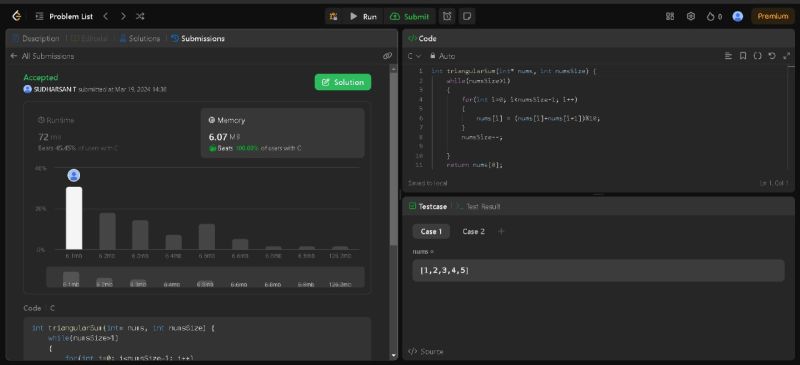Click the 6.07 MB memory value
Screen dimensions: 800x365
coord(224,137)
